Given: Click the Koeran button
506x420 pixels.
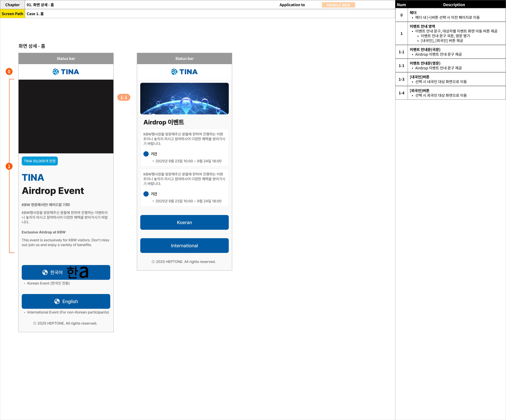Looking at the screenshot, I should [x=185, y=222].
